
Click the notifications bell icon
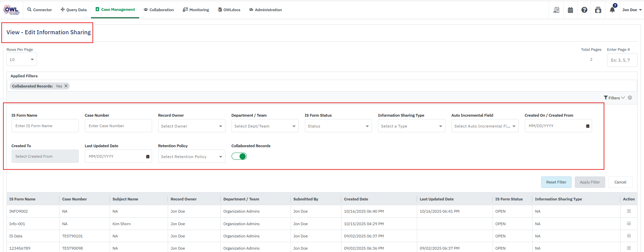click(612, 10)
